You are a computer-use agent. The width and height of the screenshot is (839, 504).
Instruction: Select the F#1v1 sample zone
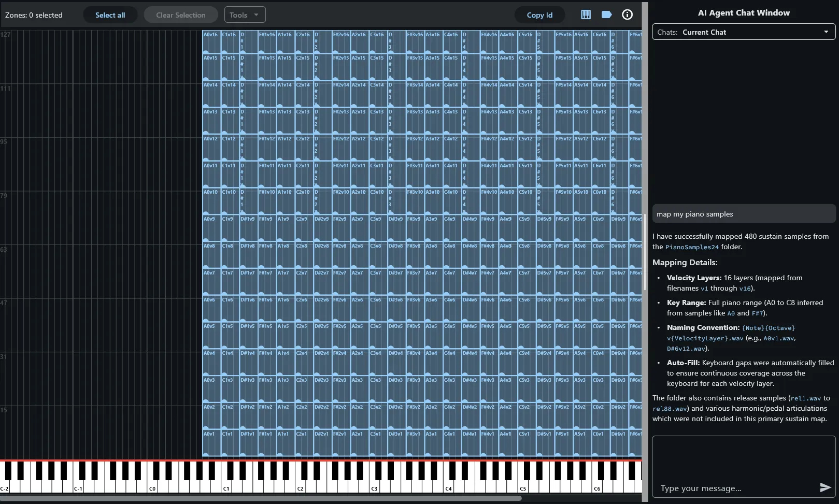coord(267,443)
